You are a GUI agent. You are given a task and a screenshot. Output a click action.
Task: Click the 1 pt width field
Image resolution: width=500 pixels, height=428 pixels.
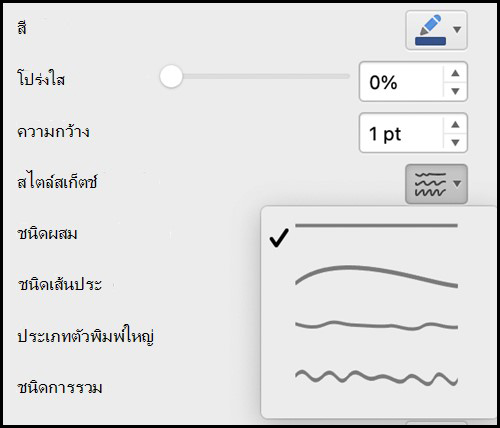[401, 133]
